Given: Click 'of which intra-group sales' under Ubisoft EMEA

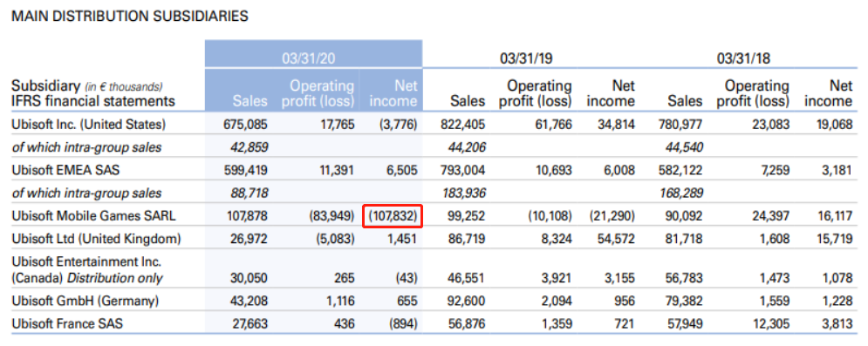Looking at the screenshot, I should (x=86, y=193).
